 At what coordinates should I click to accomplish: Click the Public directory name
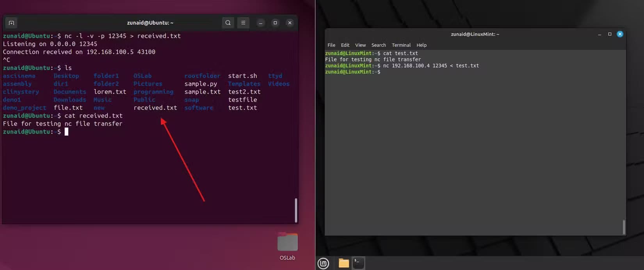pos(144,100)
